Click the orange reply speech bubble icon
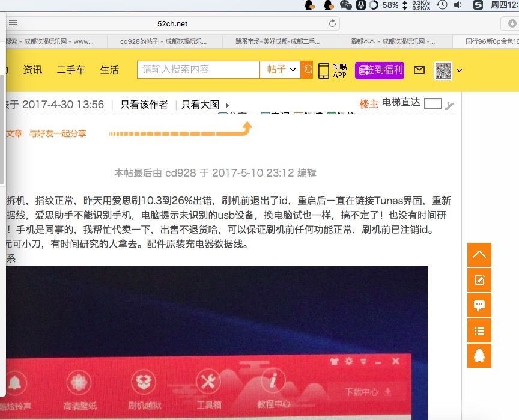Screen dimensions: 519x420 [479, 305]
